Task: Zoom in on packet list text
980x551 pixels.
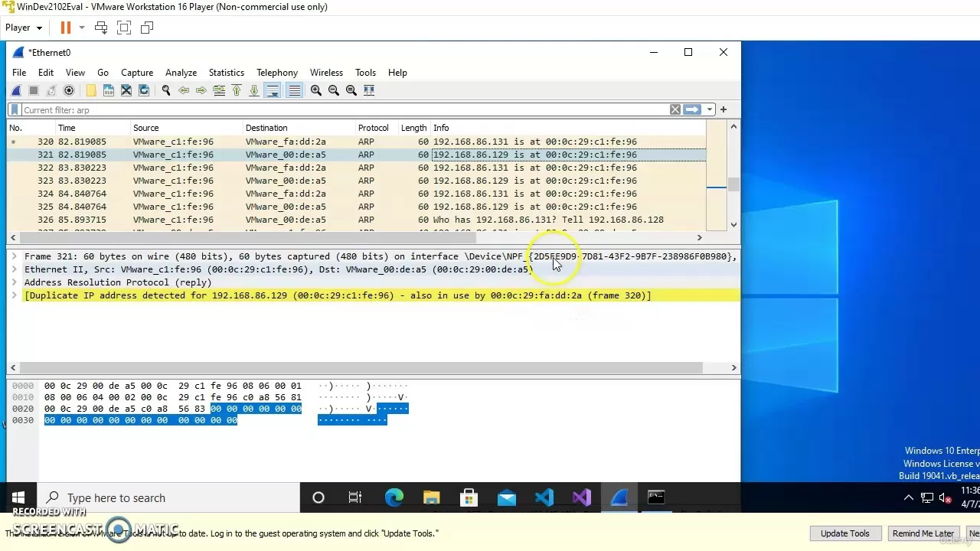Action: [315, 90]
